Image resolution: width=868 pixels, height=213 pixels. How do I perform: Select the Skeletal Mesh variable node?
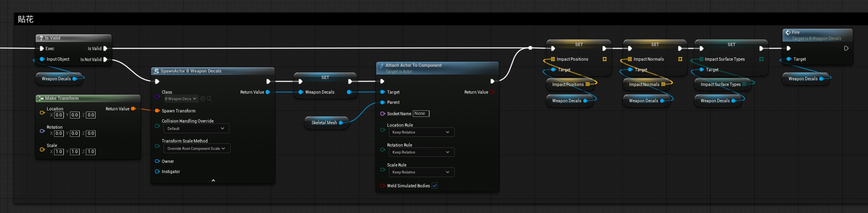click(x=324, y=123)
